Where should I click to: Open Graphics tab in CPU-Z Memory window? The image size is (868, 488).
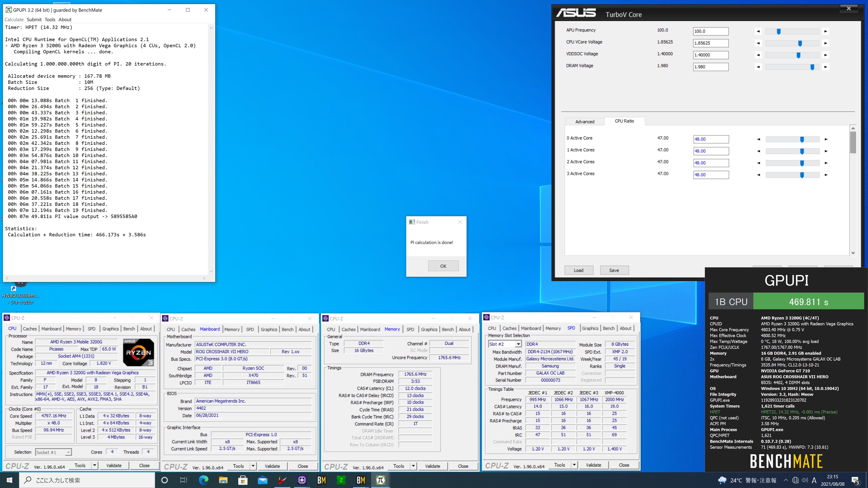point(429,329)
